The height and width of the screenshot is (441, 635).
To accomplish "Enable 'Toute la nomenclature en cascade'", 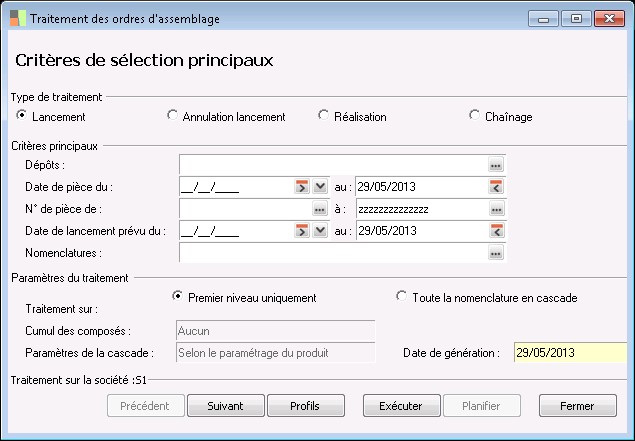I will click(x=402, y=296).
